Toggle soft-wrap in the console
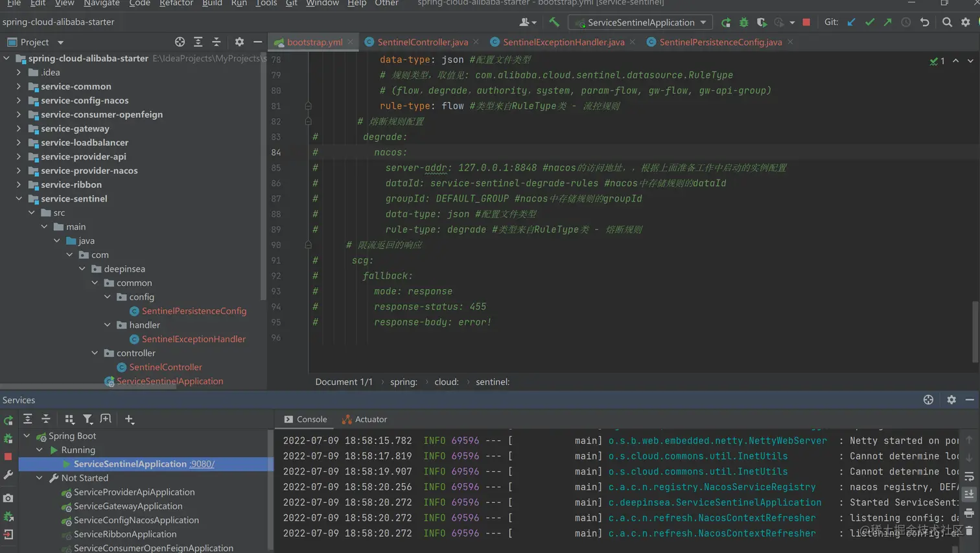980x553 pixels. [x=969, y=476]
